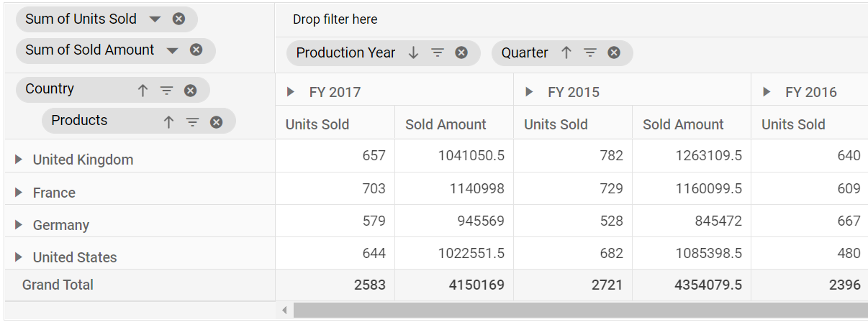This screenshot has width=868, height=322.
Task: Select cell value 1022551.5
Action: click(454, 253)
